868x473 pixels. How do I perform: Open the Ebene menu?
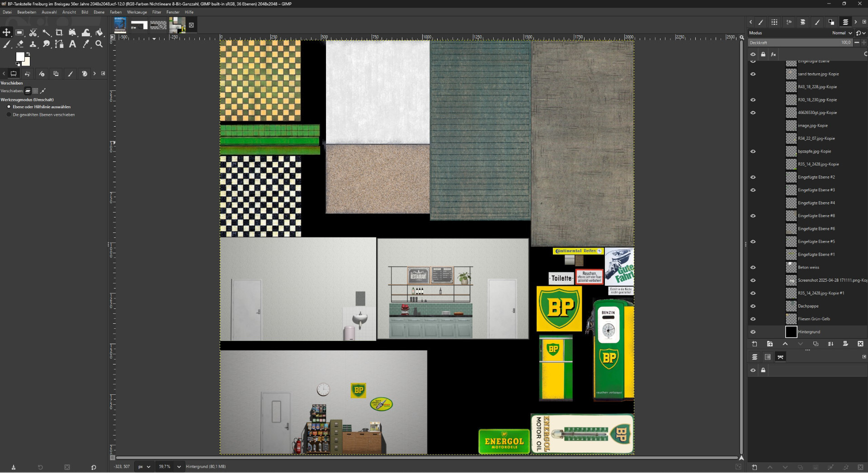(99, 12)
